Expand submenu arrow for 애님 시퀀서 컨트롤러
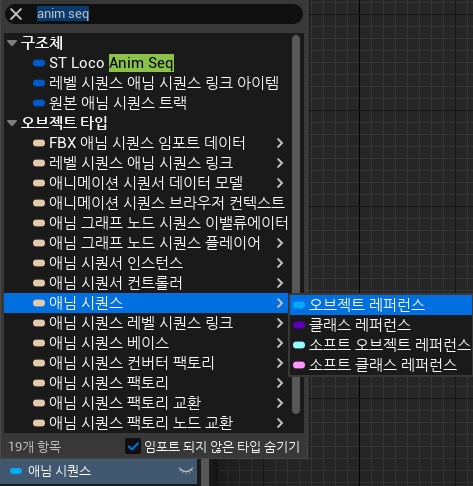This screenshot has width=473, height=486. click(280, 283)
